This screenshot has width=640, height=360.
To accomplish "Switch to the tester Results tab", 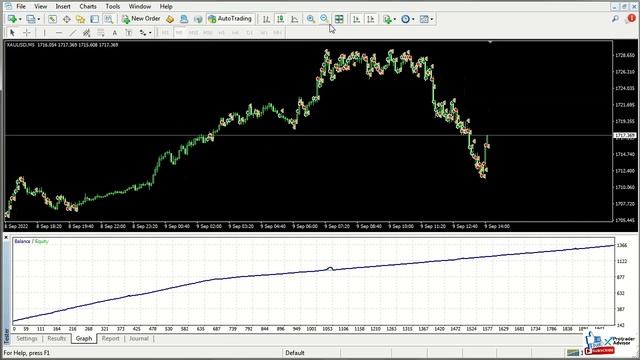I will (57, 338).
